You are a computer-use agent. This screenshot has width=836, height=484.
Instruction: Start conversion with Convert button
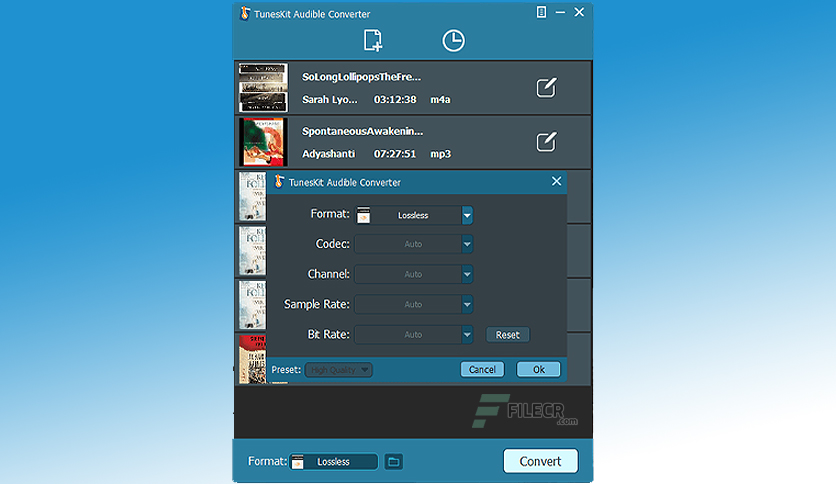pyautogui.click(x=541, y=461)
